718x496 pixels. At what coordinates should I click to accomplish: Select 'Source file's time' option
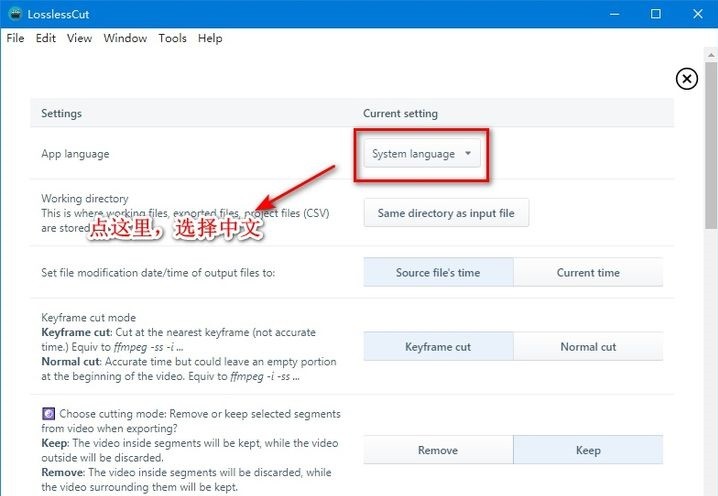pyautogui.click(x=438, y=273)
